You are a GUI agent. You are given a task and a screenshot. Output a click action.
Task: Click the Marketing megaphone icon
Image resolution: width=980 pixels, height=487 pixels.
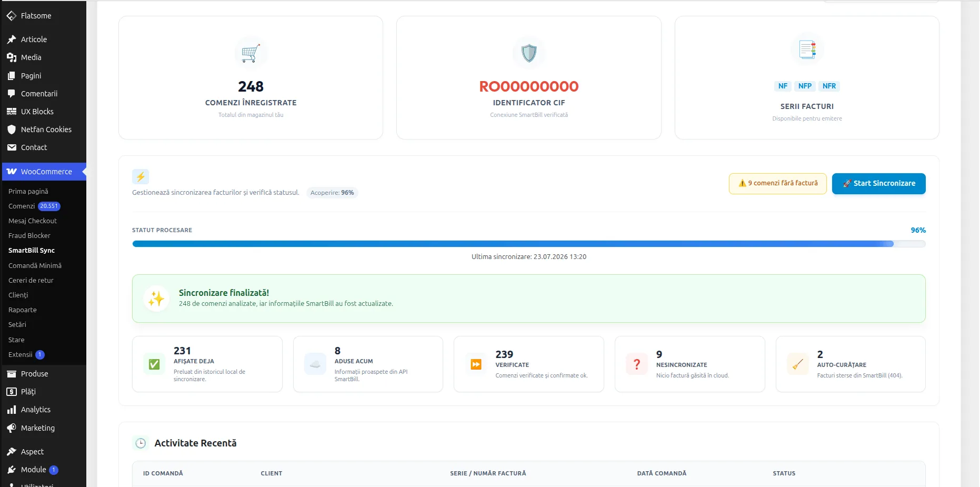coord(12,428)
